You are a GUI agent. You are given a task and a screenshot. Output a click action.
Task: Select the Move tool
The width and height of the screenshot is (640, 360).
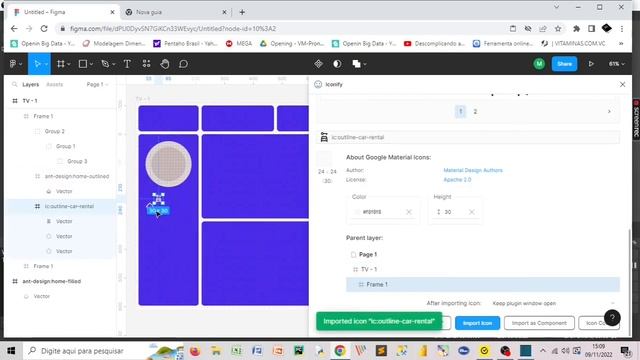[x=37, y=64]
